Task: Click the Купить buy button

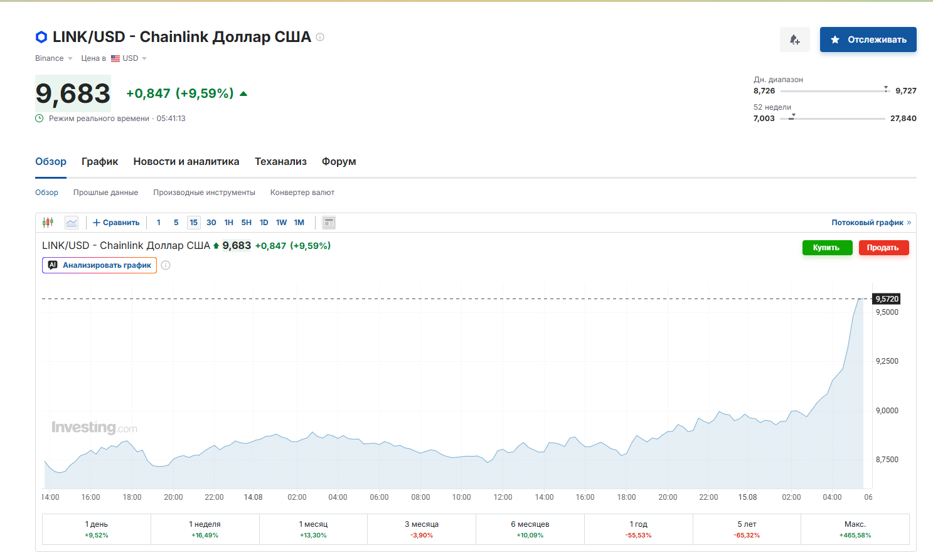Action: pyautogui.click(x=828, y=248)
